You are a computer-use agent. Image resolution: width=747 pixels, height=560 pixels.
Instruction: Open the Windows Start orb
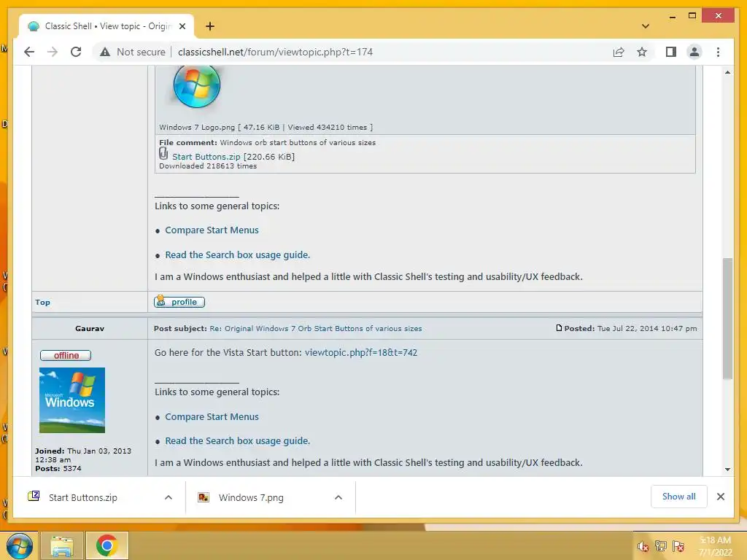[x=19, y=545]
